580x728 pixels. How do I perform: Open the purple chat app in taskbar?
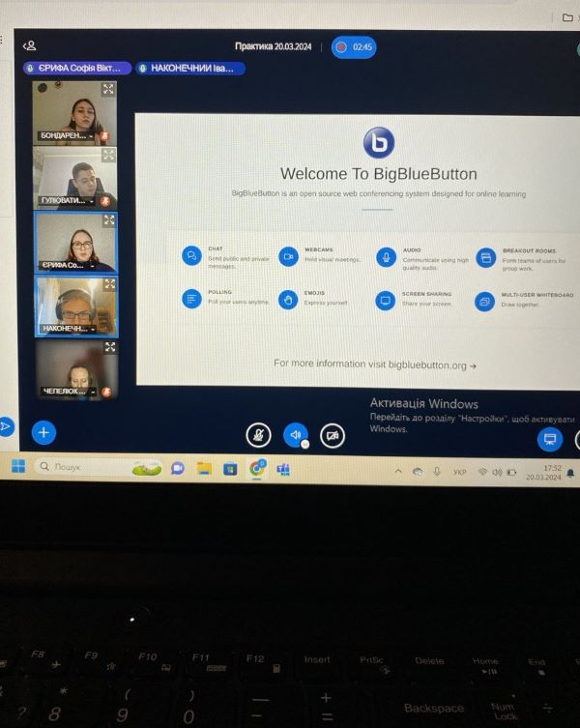point(178,468)
